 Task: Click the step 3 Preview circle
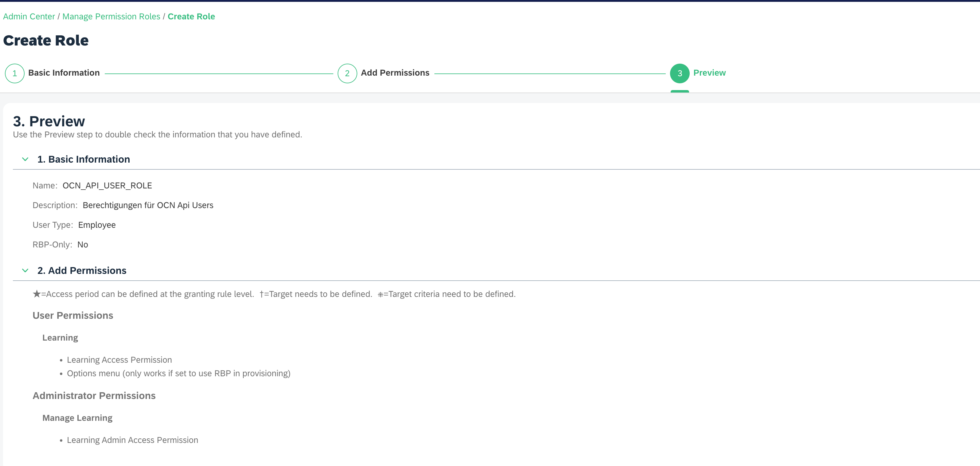click(680, 73)
